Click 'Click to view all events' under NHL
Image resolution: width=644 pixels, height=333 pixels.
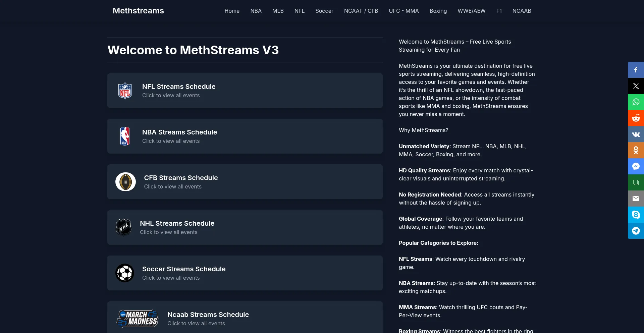169,232
